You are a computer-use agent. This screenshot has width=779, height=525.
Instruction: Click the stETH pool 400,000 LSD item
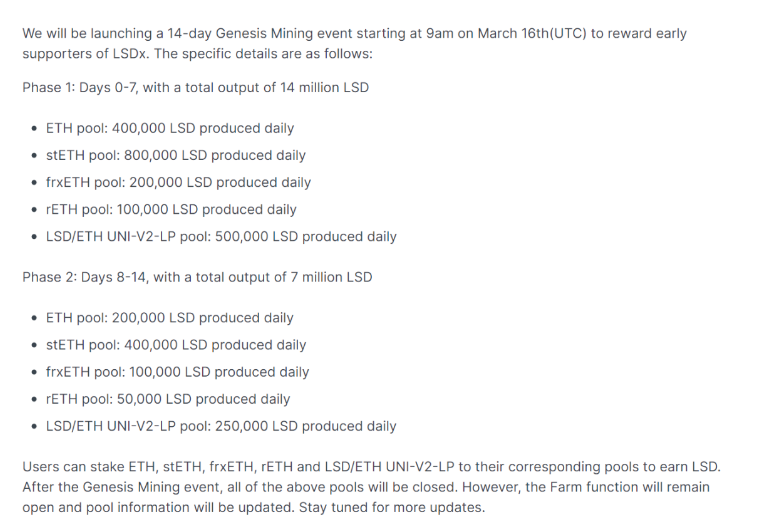pos(176,345)
